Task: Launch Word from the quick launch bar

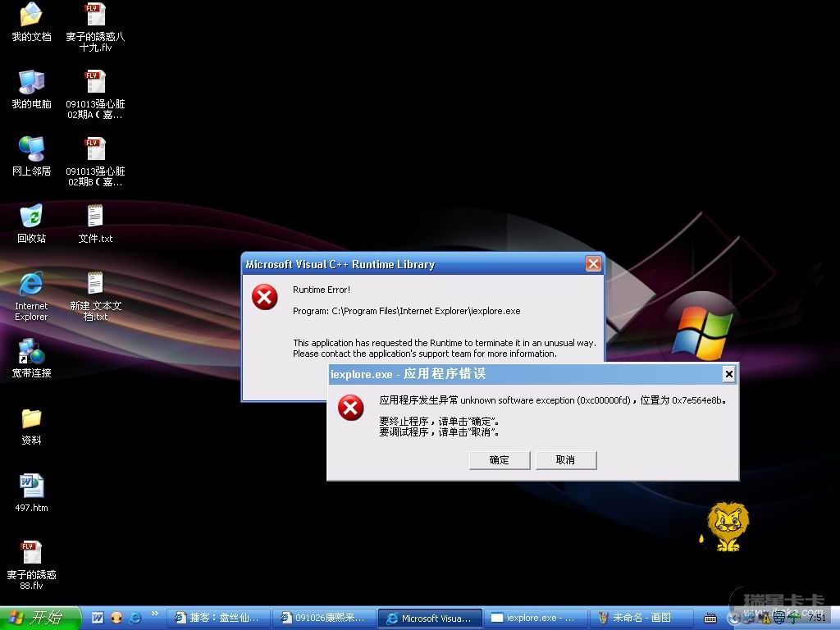Action: [98, 618]
